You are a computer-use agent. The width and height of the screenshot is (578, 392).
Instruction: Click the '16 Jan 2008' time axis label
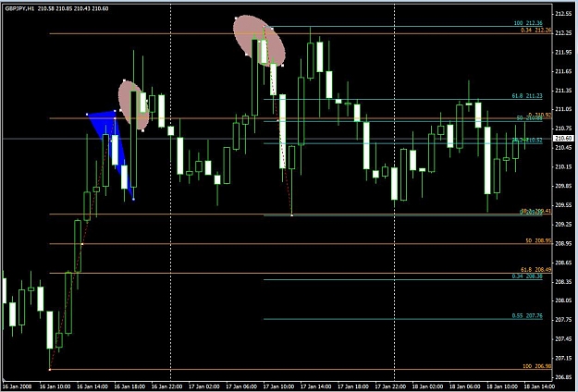[18, 386]
